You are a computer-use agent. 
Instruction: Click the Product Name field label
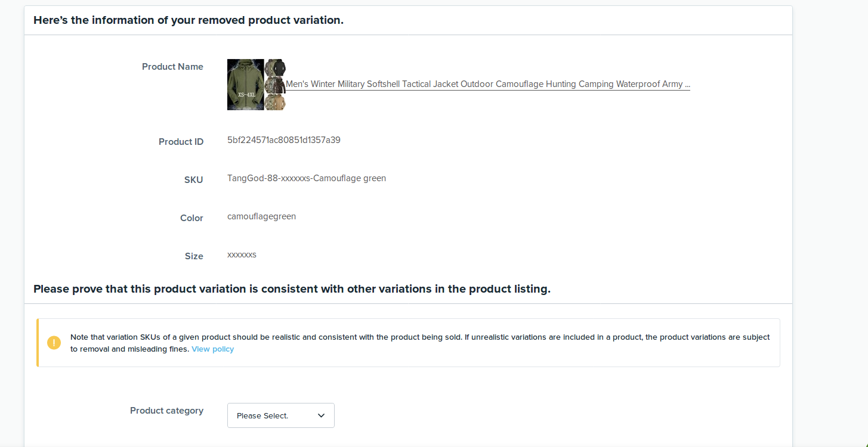coord(172,67)
